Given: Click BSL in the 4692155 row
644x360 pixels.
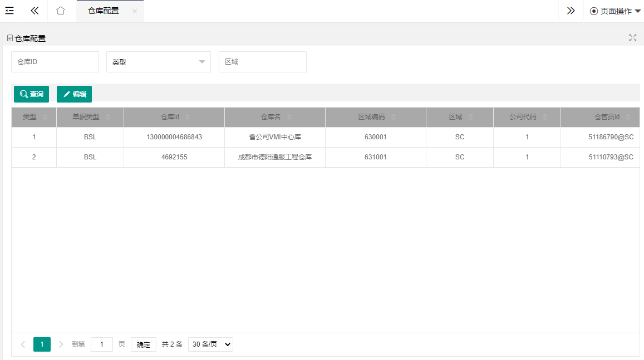Looking at the screenshot, I should point(90,157).
